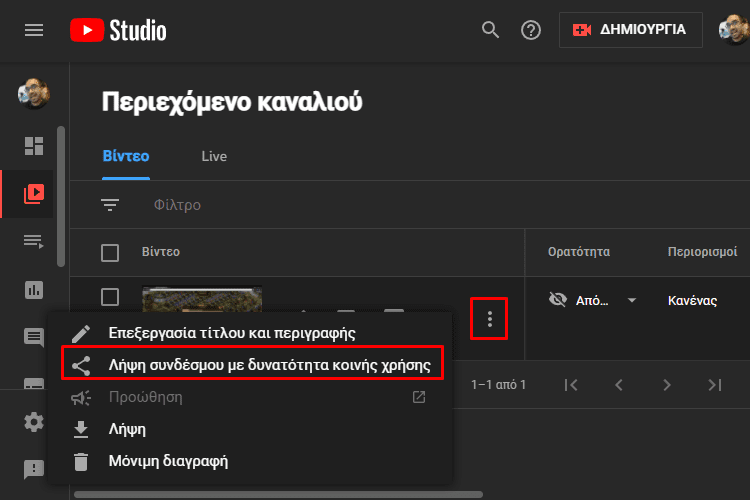Select the Λήψη download entry
Image resolution: width=750 pixels, height=500 pixels.
(250, 429)
